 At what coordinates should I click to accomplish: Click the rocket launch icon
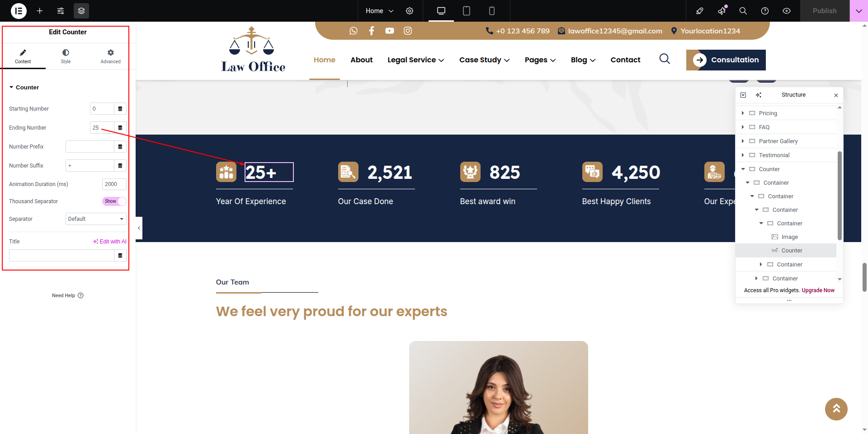tap(700, 11)
